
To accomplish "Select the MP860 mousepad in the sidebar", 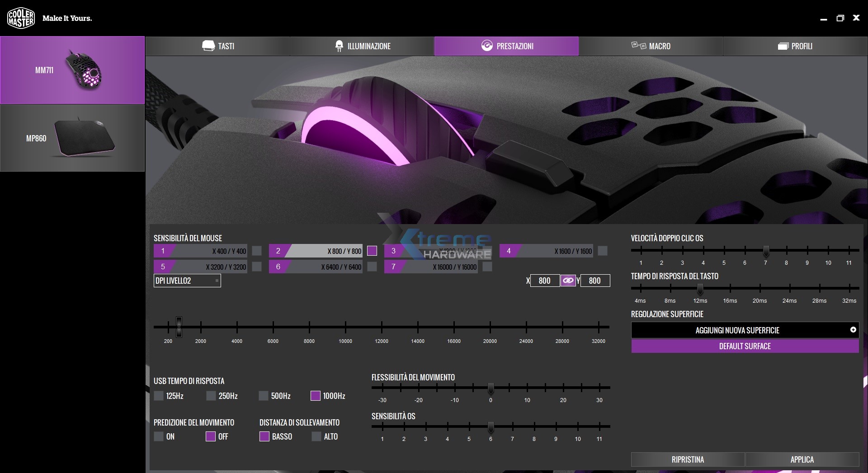I will pyautogui.click(x=72, y=138).
